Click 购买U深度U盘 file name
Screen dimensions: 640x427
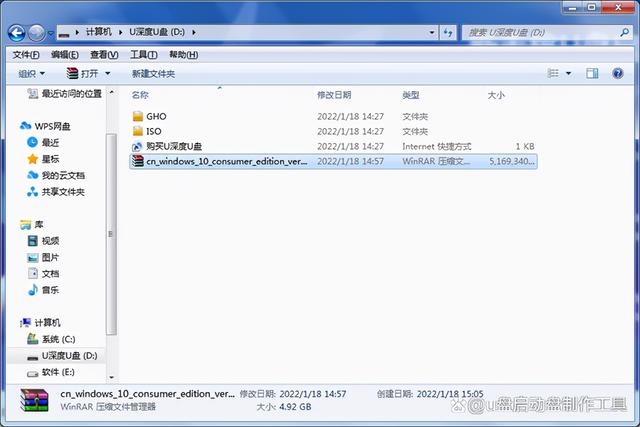click(174, 146)
